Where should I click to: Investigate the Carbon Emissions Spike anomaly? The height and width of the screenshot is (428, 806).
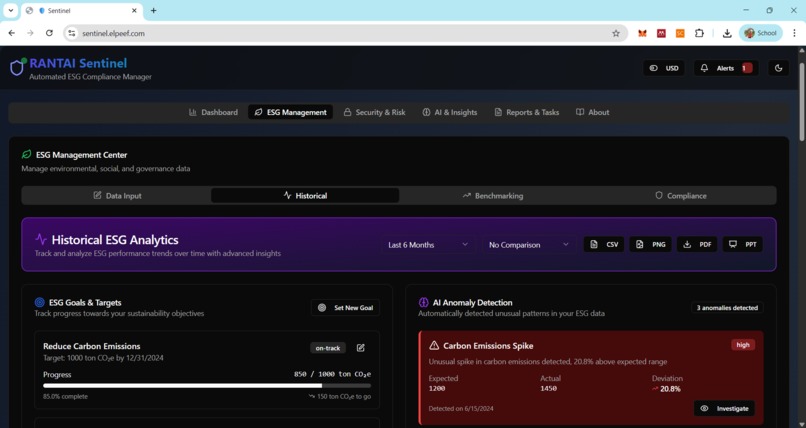coord(724,408)
